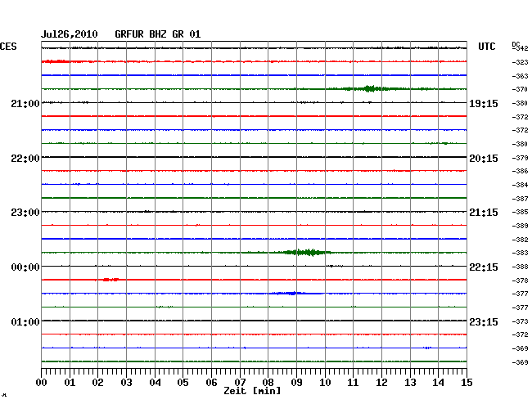The image size is (532, 404).
Task: Click the DC offset value "-387"
Action: coord(520,199)
